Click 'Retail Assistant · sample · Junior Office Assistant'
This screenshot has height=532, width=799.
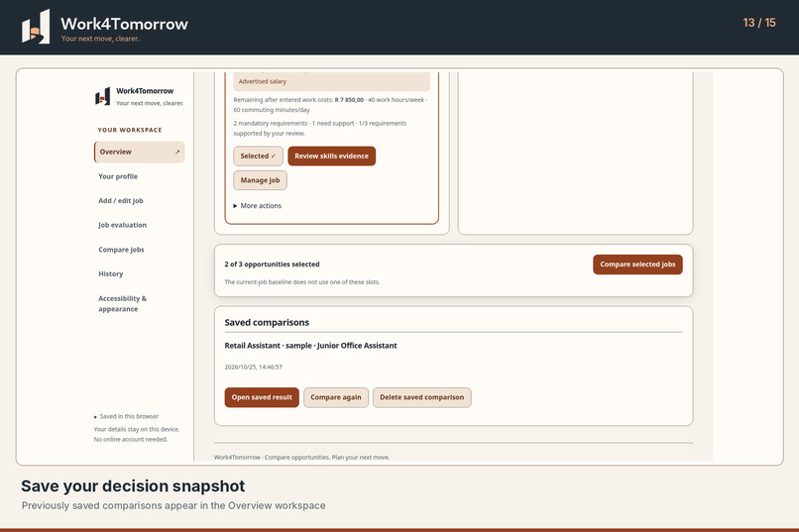tap(310, 346)
